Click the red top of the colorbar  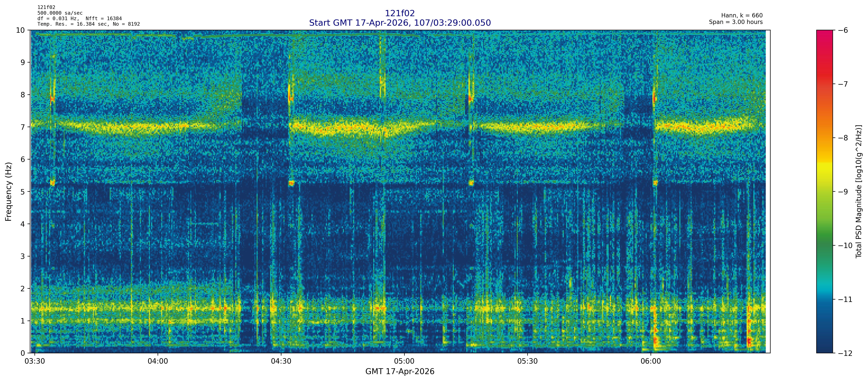coord(824,37)
